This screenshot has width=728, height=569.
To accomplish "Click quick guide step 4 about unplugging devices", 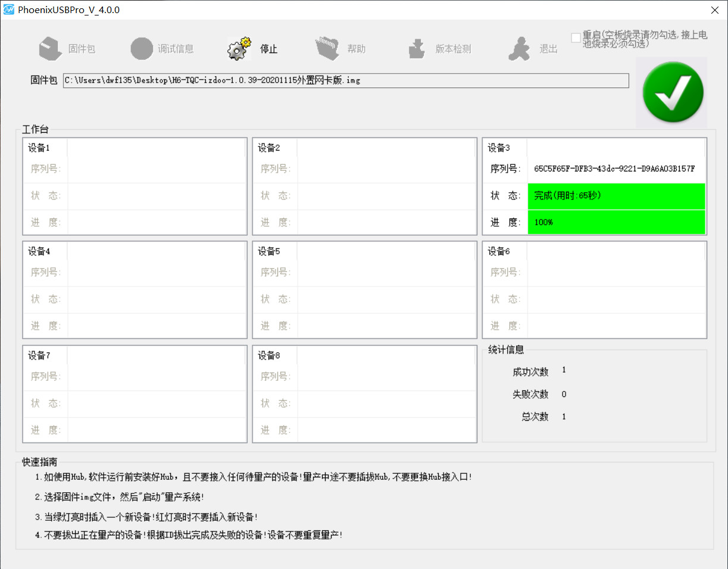I will pyautogui.click(x=189, y=534).
